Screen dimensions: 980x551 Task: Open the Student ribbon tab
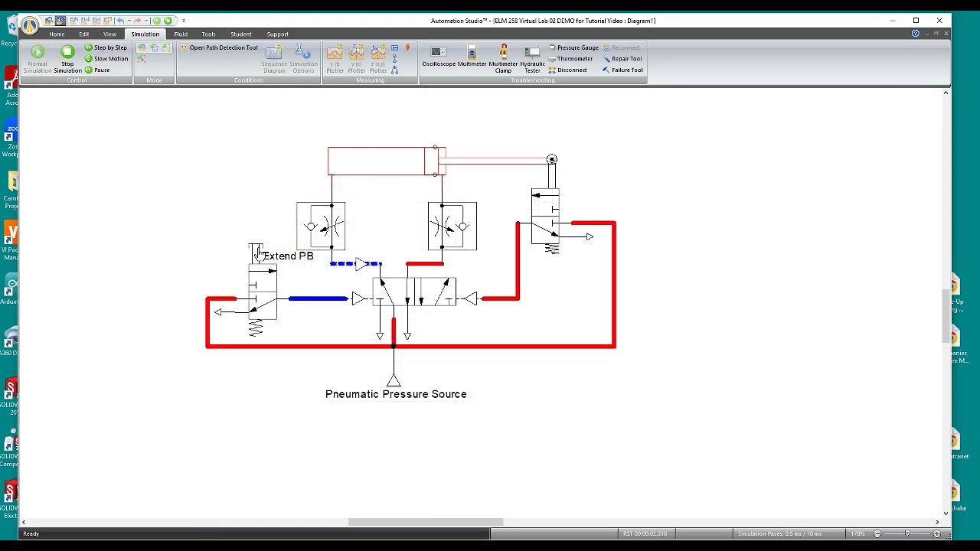pyautogui.click(x=240, y=34)
